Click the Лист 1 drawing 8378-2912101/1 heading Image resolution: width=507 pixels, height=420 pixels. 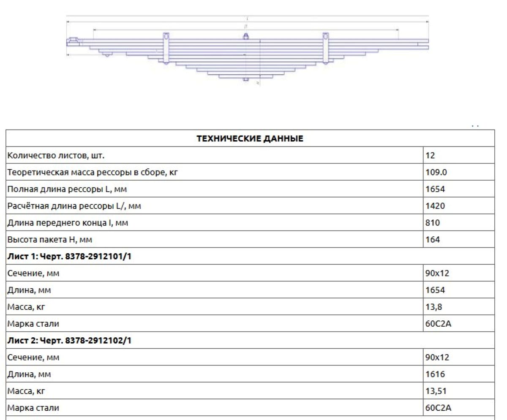point(69,256)
